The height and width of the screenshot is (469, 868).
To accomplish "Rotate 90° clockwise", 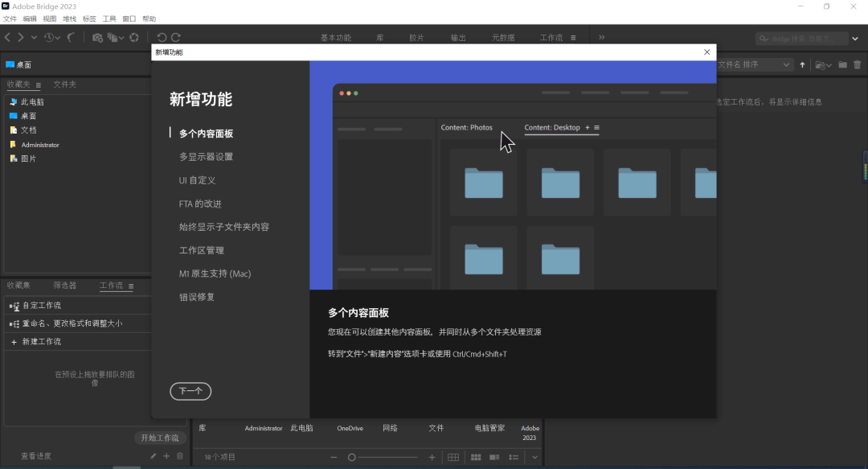I will point(176,37).
